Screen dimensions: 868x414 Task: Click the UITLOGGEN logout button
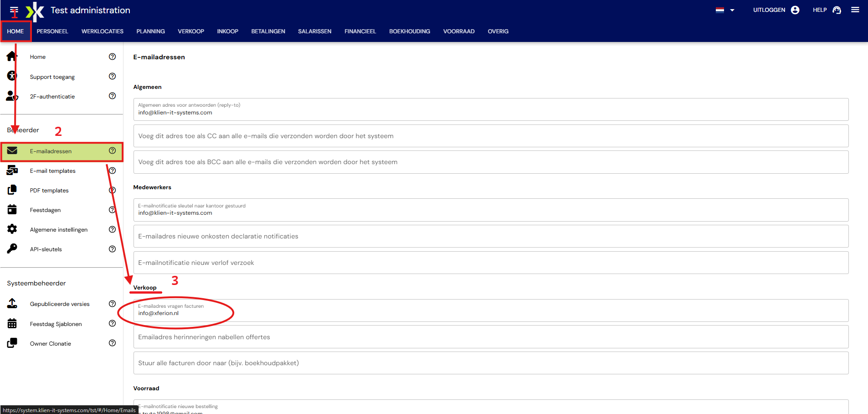pyautogui.click(x=769, y=10)
